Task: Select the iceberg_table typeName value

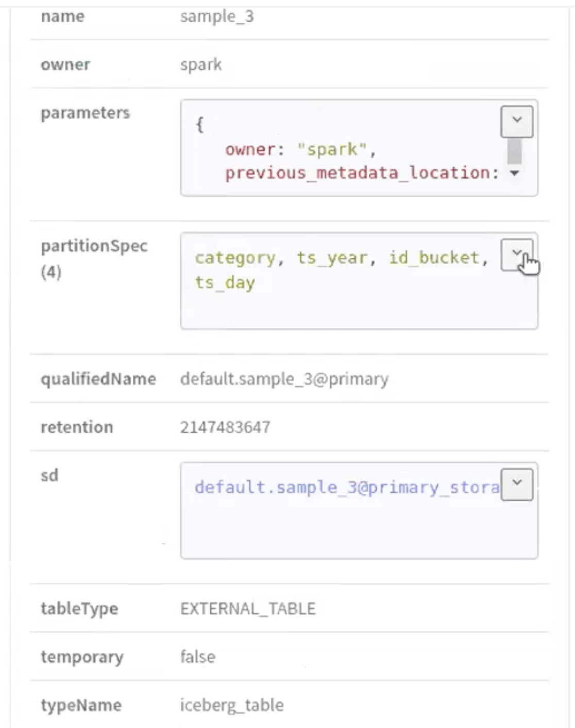Action: pyautogui.click(x=232, y=705)
